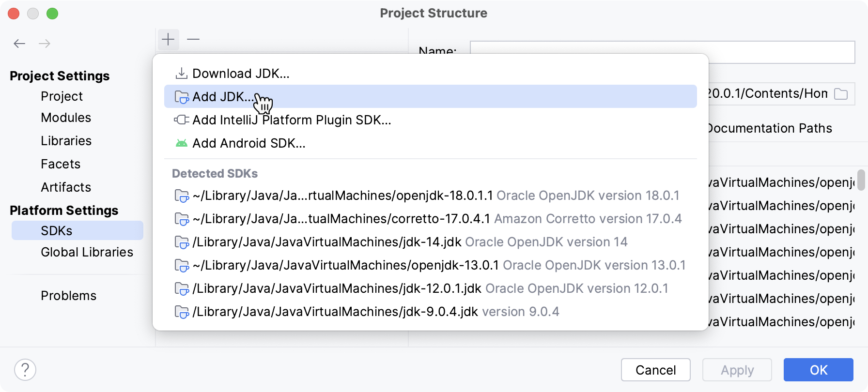The width and height of the screenshot is (868, 392).
Task: Confirm with the OK button
Action: coord(819,370)
